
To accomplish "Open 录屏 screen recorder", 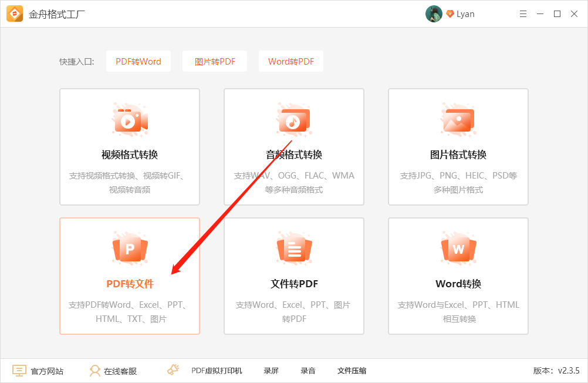I will (271, 371).
